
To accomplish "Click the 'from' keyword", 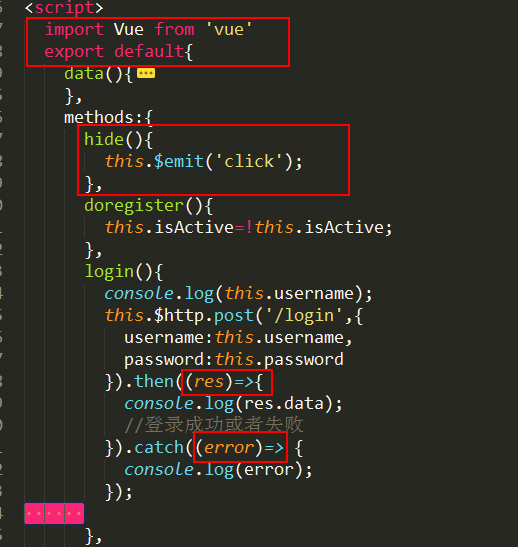I will [x=174, y=29].
